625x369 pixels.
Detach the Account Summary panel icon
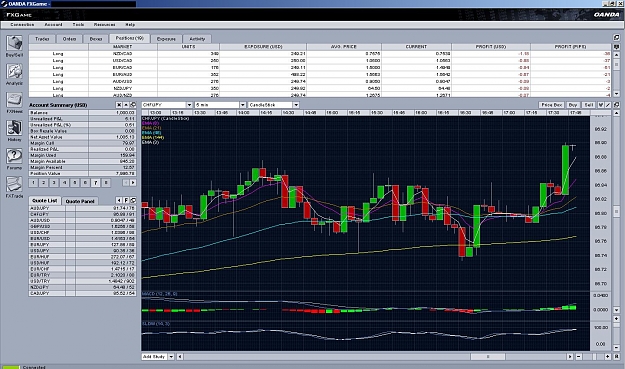[x=133, y=105]
